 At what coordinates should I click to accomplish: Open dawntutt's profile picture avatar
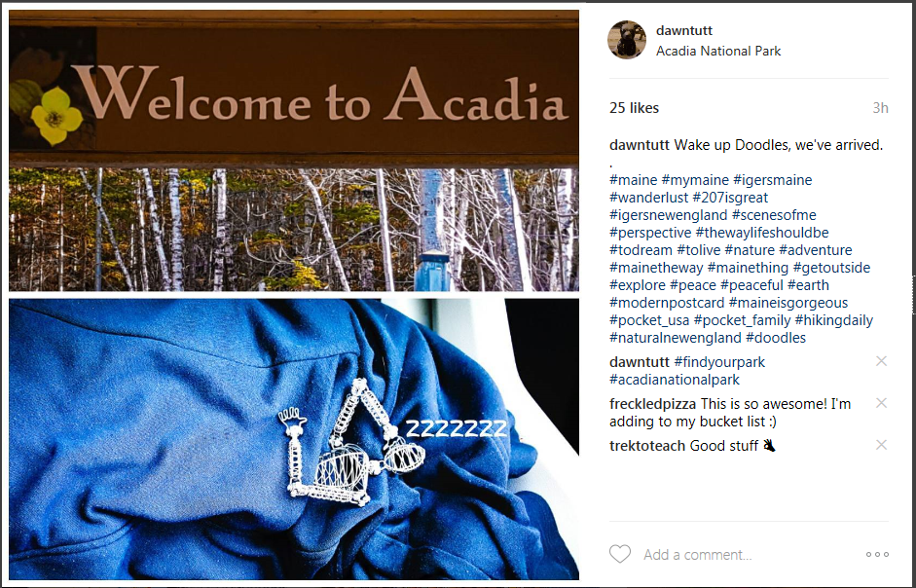coord(628,40)
